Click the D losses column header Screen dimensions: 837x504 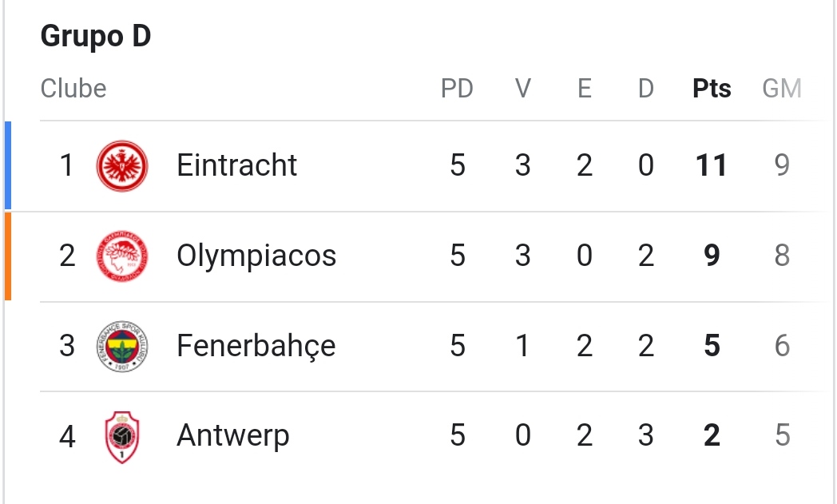click(645, 88)
